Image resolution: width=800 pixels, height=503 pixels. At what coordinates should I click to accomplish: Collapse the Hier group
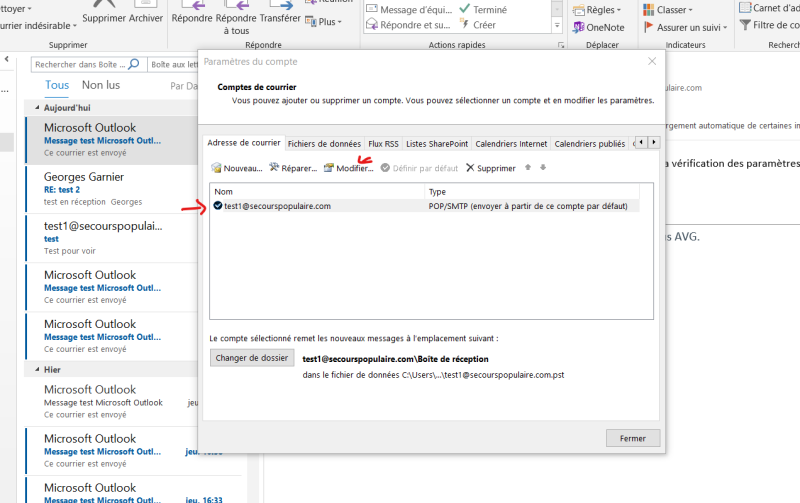coord(37,369)
